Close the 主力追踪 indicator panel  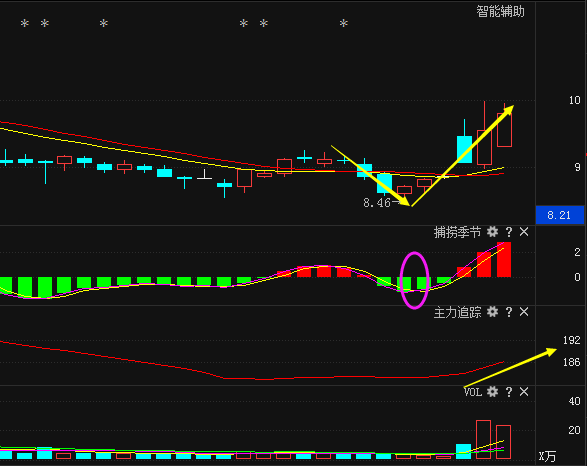(x=524, y=312)
